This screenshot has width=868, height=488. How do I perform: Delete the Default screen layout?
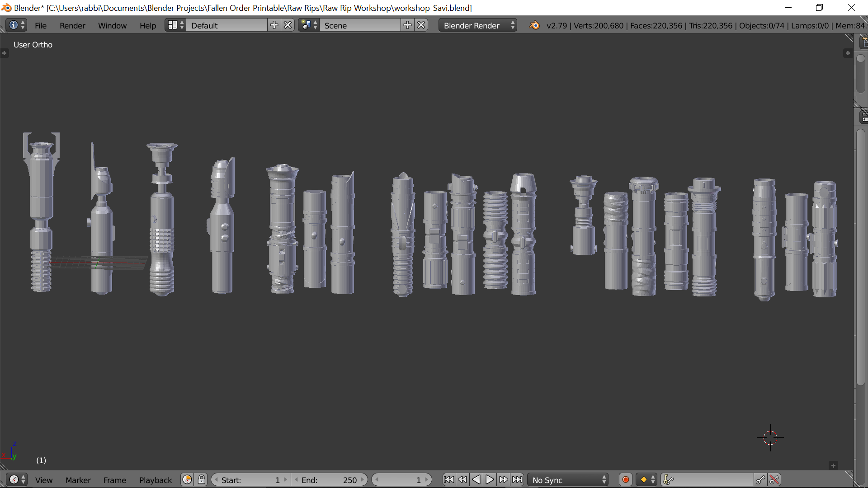[288, 25]
